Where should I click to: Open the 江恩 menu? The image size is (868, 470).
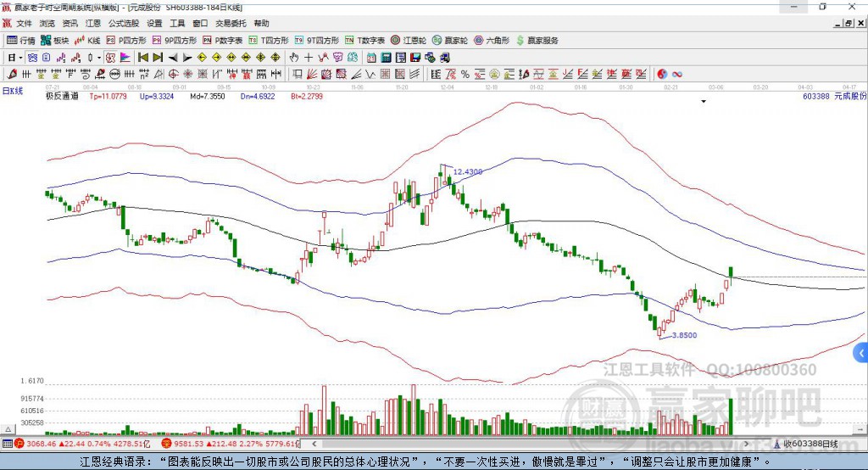point(93,23)
